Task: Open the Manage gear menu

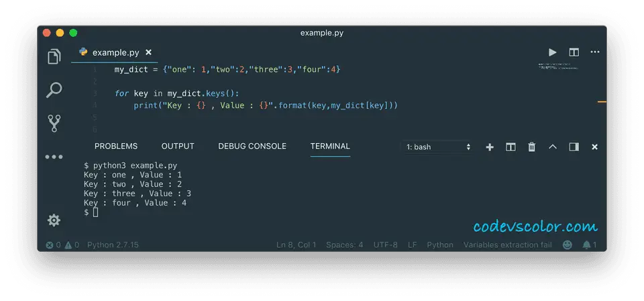Action: [x=54, y=220]
